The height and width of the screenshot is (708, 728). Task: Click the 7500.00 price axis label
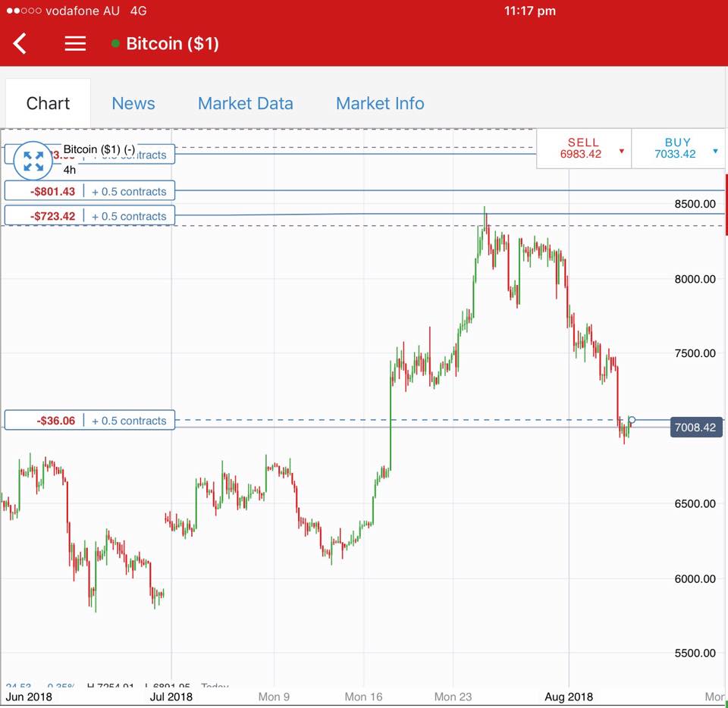pos(695,353)
